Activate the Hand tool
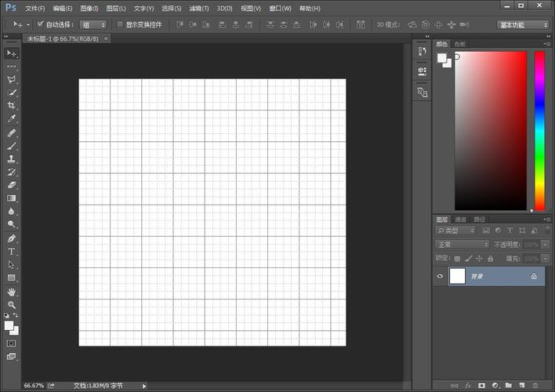Image resolution: width=555 pixels, height=392 pixels. point(12,292)
